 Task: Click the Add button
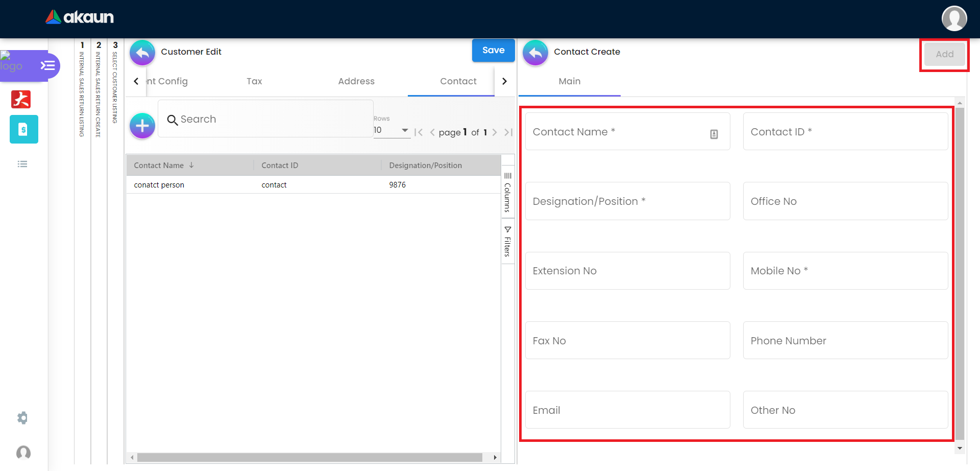(x=944, y=54)
